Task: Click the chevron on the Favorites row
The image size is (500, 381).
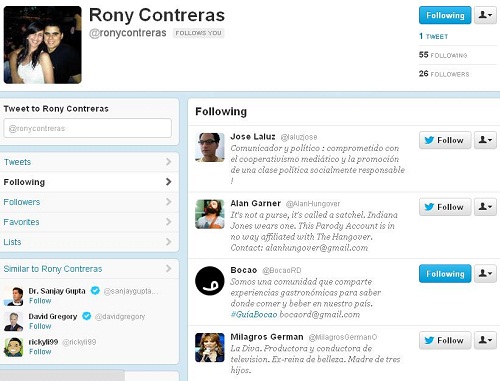Action: click(x=169, y=222)
